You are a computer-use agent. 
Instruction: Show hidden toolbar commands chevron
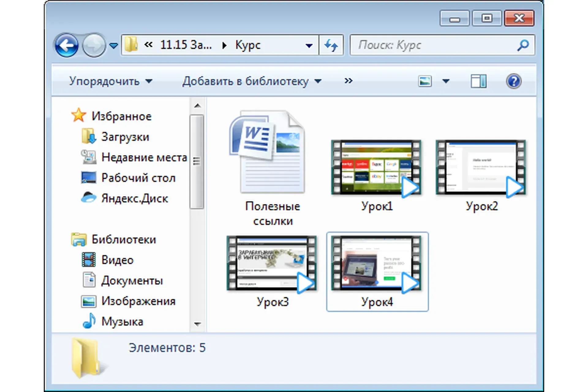348,81
